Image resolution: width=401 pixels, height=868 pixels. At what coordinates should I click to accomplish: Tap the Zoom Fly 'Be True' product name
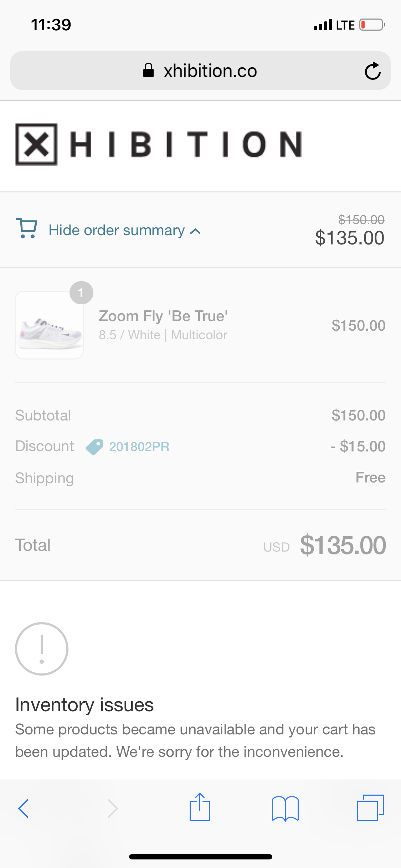click(x=163, y=316)
